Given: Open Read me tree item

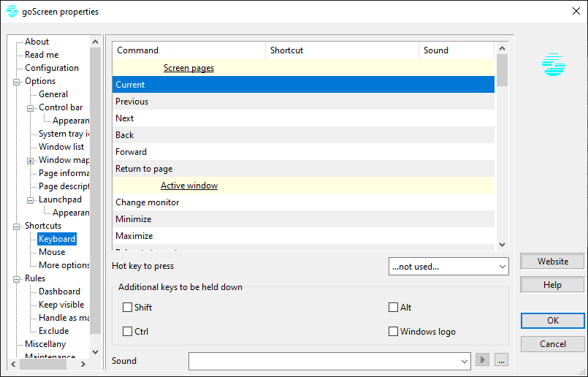Looking at the screenshot, I should tap(42, 55).
